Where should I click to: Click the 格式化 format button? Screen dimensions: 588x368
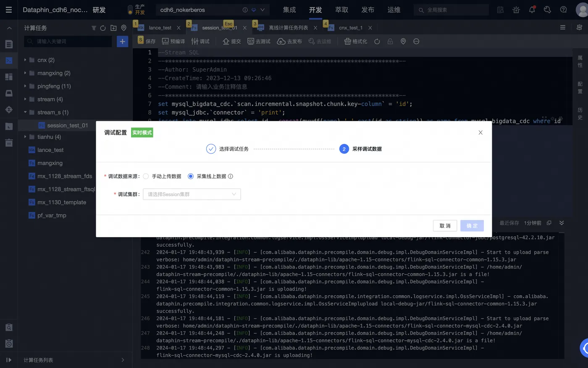pyautogui.click(x=356, y=41)
